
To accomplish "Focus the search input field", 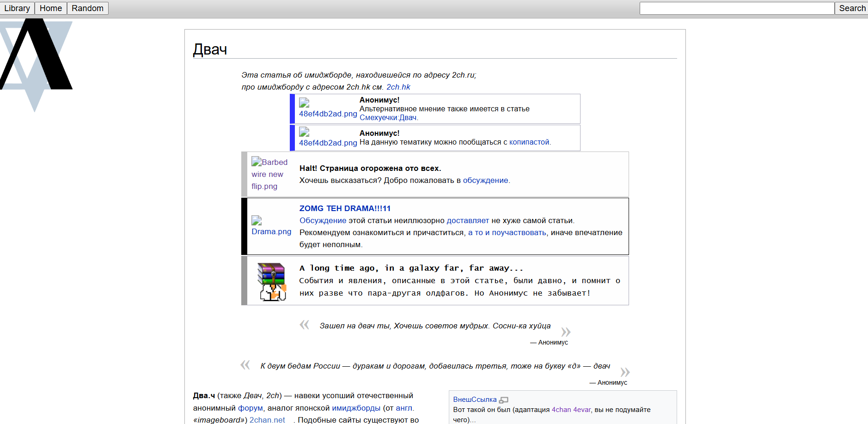I will pyautogui.click(x=737, y=8).
